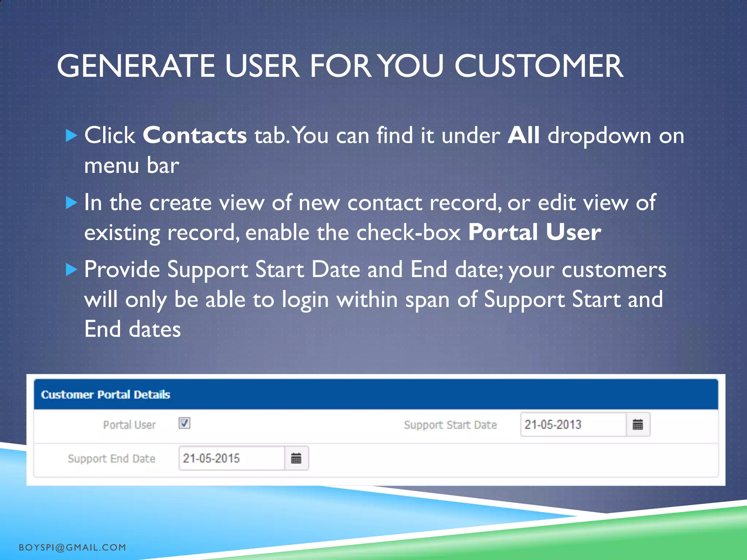Viewport: 747px width, 560px height.
Task: Click the Support Start Date field 21-05-2013
Action: click(573, 424)
